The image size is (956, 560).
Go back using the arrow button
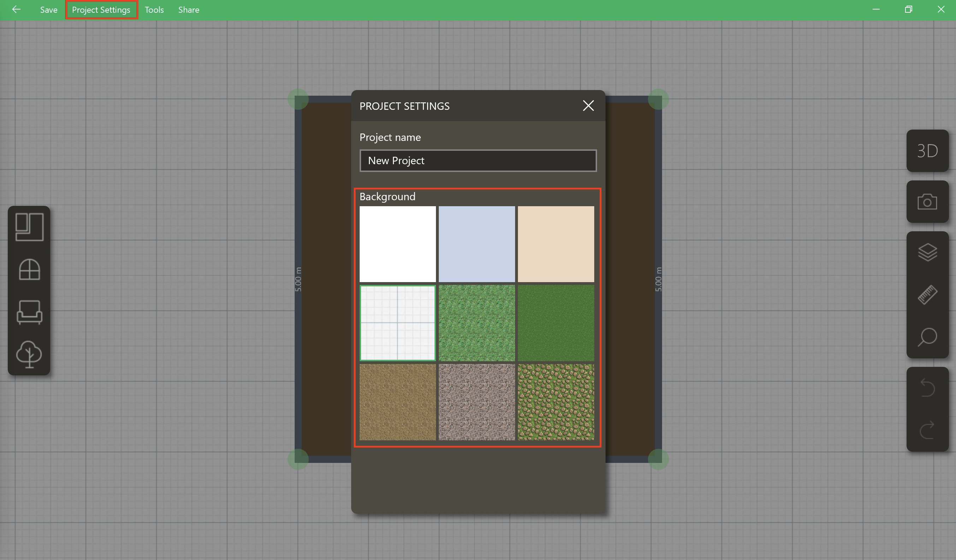tap(16, 10)
